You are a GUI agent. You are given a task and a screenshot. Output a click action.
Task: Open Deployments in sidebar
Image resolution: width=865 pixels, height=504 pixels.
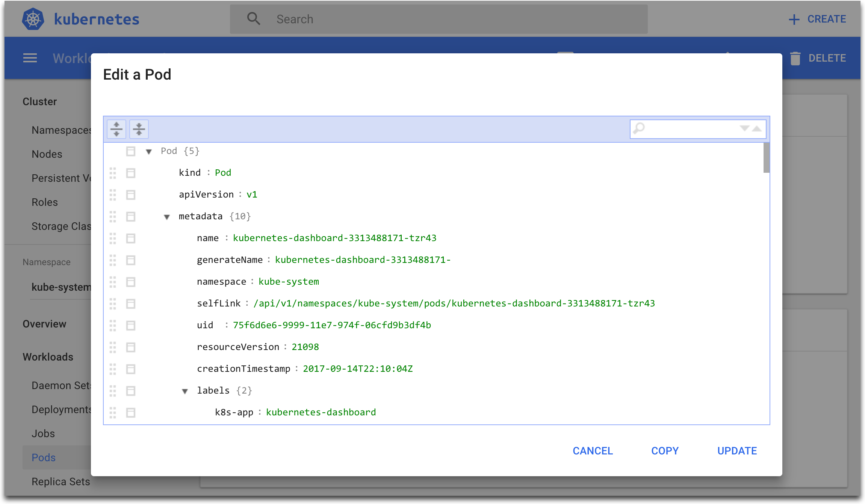coord(62,410)
